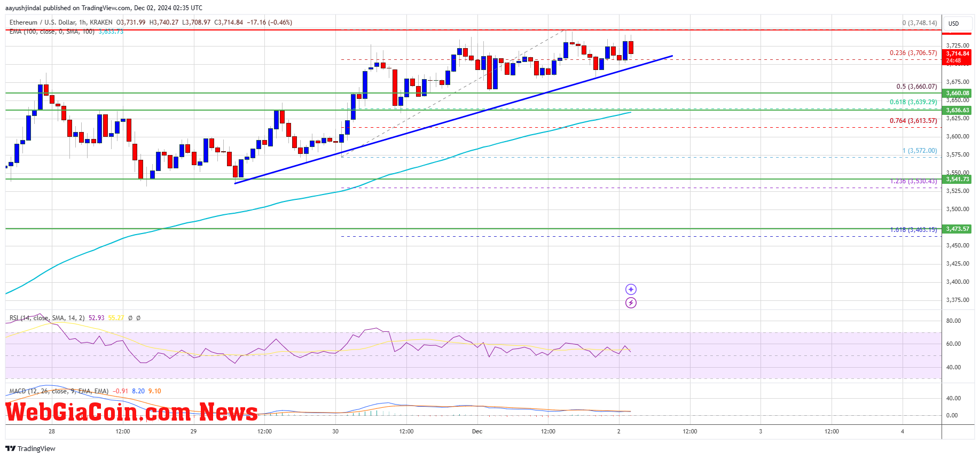Click the RSI axis value 60.00
980x458 pixels.
click(x=953, y=344)
